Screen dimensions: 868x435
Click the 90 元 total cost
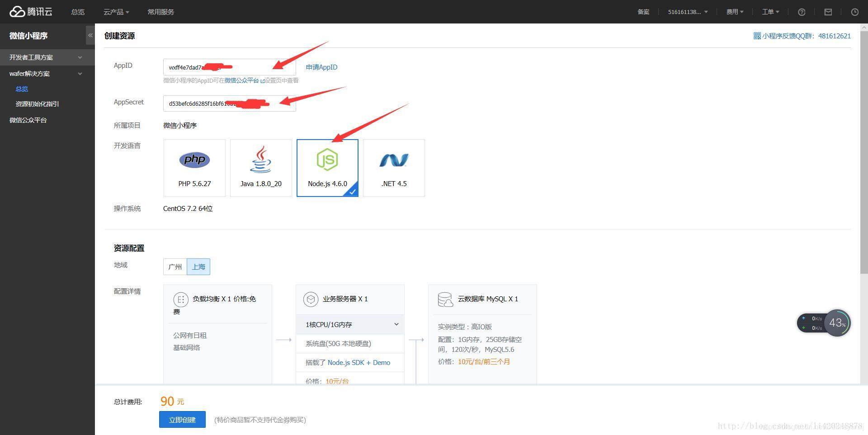click(172, 401)
